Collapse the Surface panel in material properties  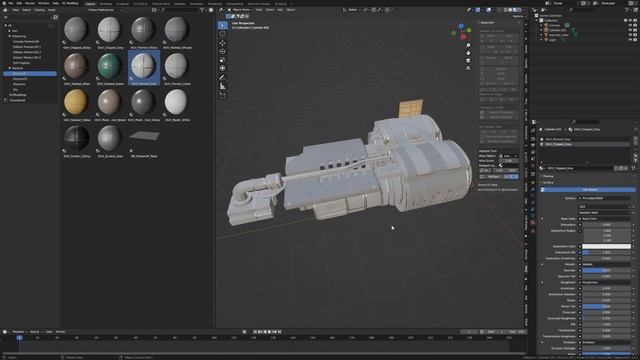(548, 183)
